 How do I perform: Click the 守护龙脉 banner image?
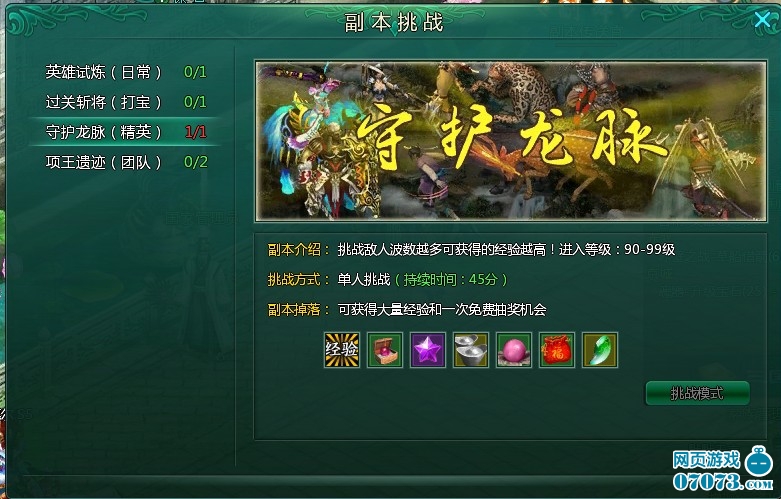511,141
